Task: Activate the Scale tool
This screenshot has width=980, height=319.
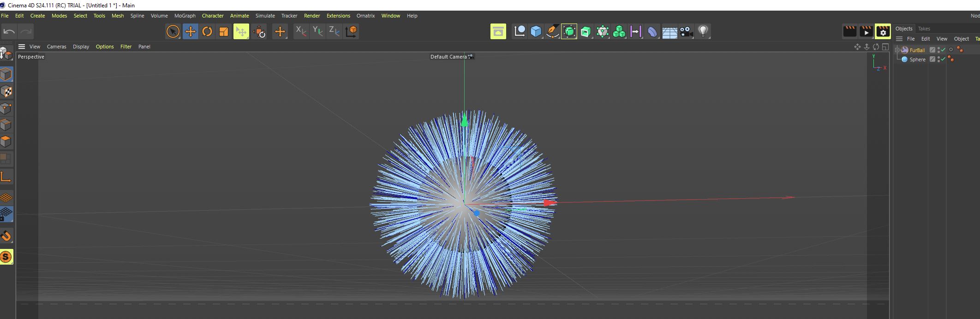Action: (x=224, y=31)
